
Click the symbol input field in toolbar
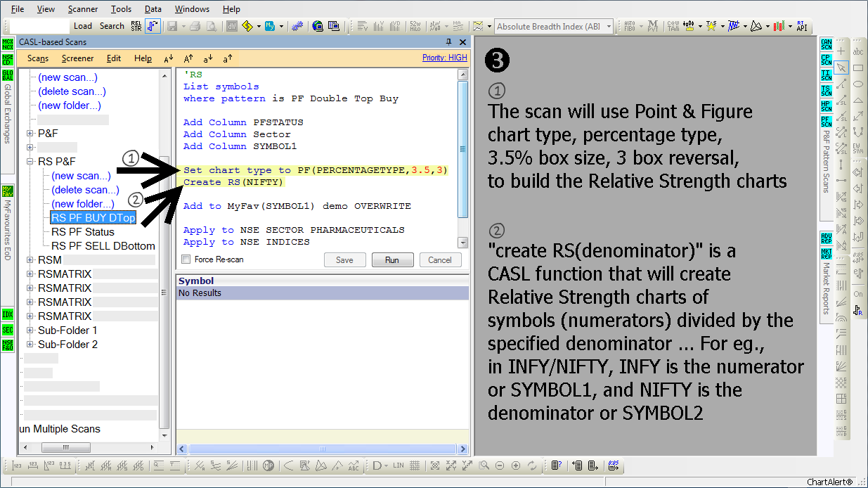pos(39,26)
